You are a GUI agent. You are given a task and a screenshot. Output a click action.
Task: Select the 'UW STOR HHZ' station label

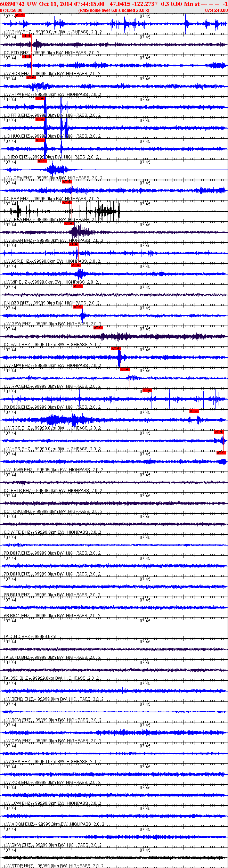point(18,866)
